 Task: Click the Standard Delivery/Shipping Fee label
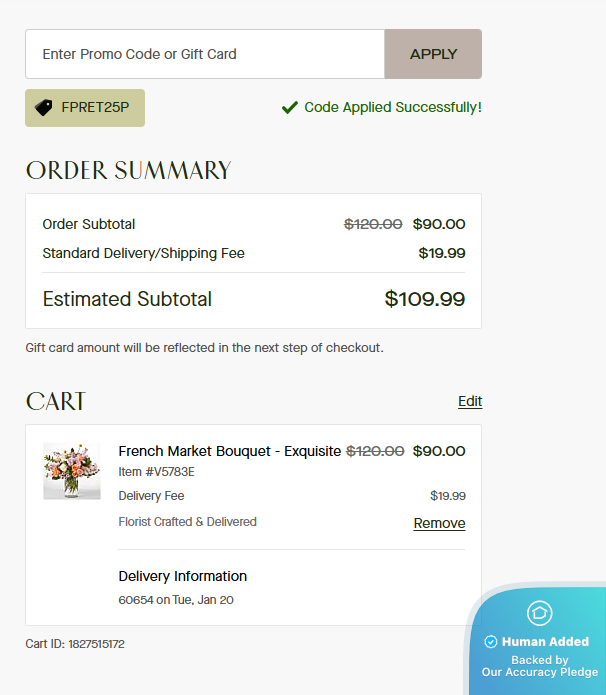click(143, 253)
